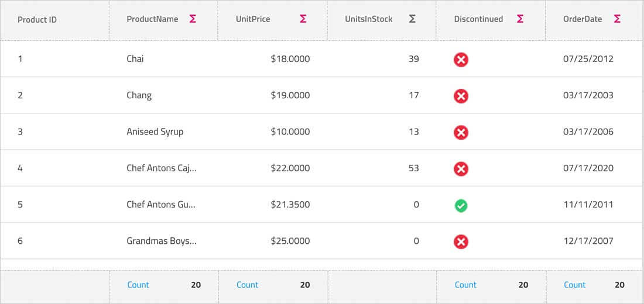Select the green checkmark for Chef Antons Gumbo

(x=461, y=205)
